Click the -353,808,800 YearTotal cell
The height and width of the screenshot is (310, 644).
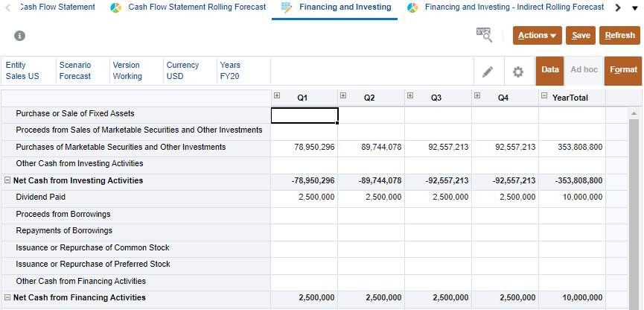(x=572, y=180)
